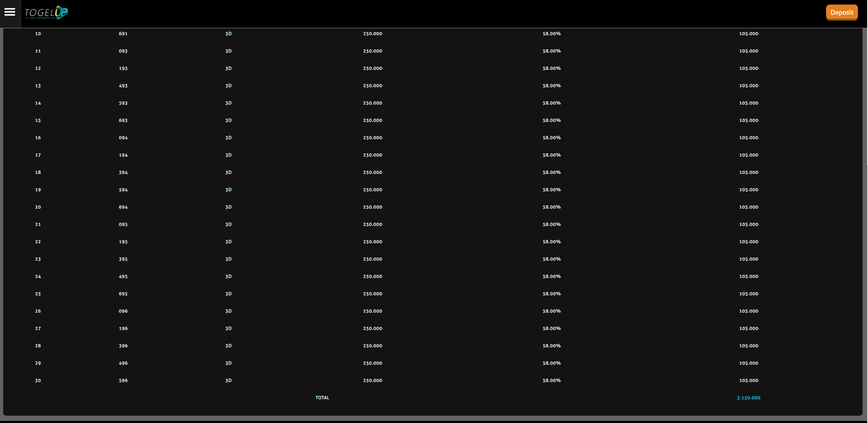
Task: Click 3D type in row 594
Action: point(228,190)
